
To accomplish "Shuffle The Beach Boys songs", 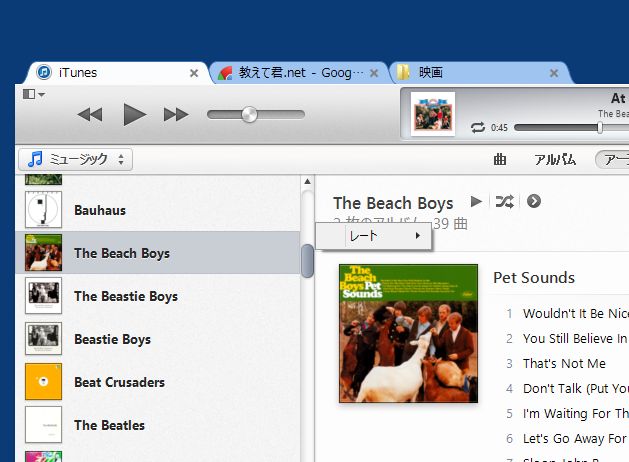I will click(505, 201).
